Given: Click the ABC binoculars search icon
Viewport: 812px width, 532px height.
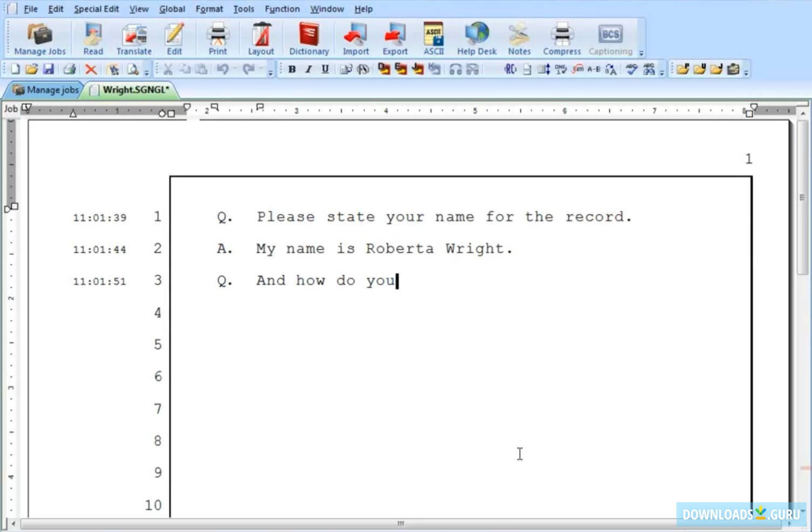Looking at the screenshot, I should point(648,69).
